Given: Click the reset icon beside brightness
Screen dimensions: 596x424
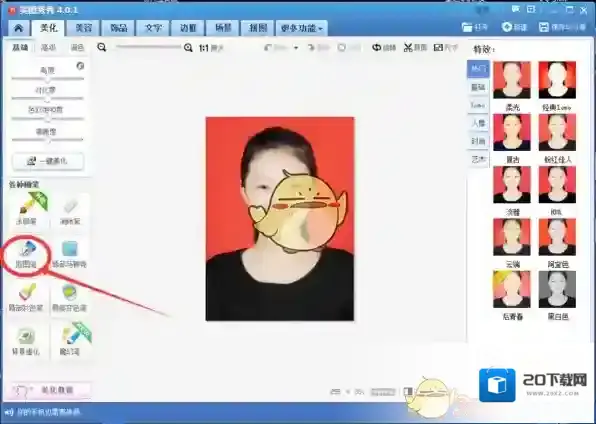Looking at the screenshot, I should tap(80, 66).
